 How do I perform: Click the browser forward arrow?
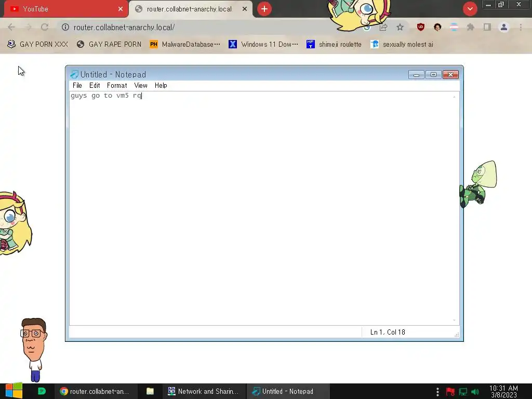28,27
